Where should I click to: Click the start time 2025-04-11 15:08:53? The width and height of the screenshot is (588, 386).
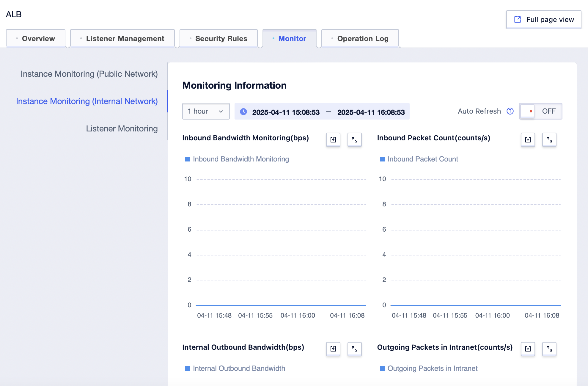(286, 112)
